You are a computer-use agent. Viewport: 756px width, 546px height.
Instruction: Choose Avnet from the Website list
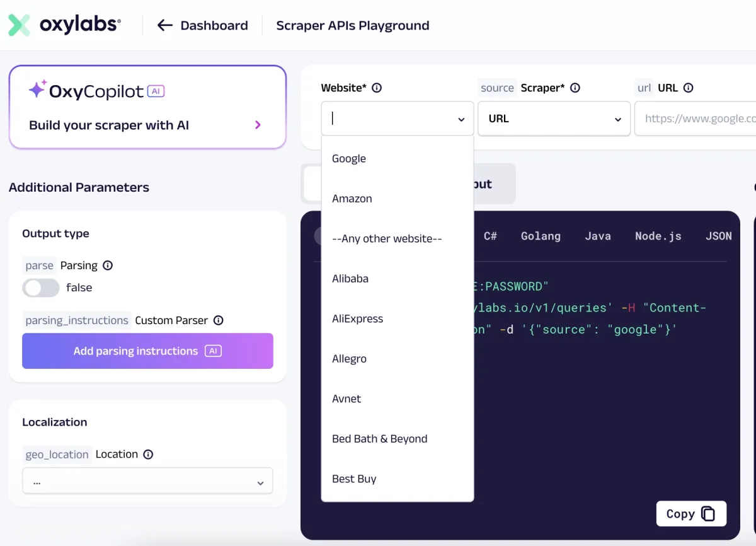(398, 398)
